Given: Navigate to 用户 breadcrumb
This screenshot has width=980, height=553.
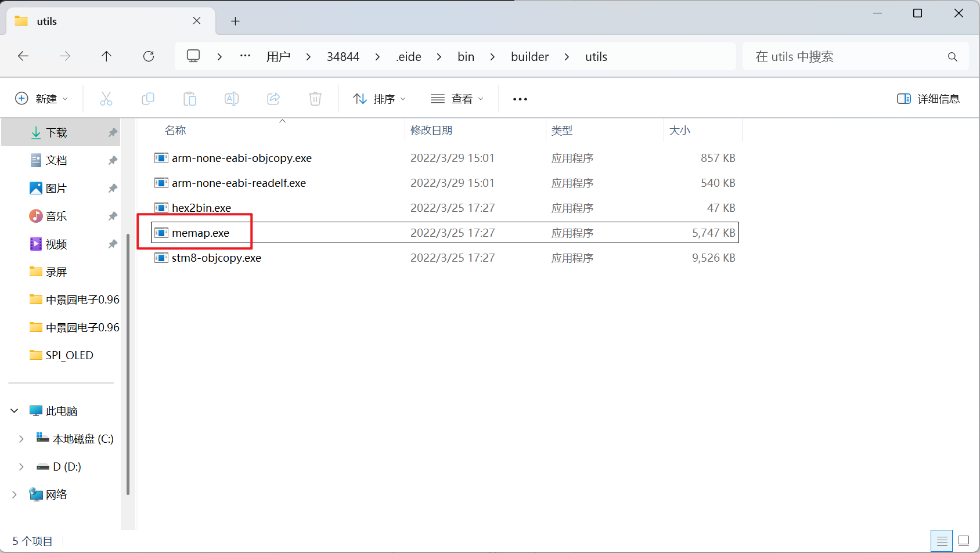Looking at the screenshot, I should coord(278,57).
